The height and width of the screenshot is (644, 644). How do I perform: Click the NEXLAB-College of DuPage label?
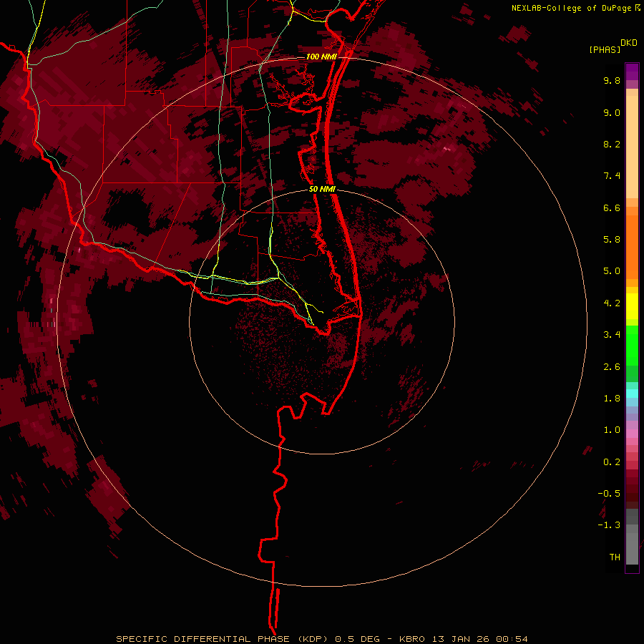571,8
